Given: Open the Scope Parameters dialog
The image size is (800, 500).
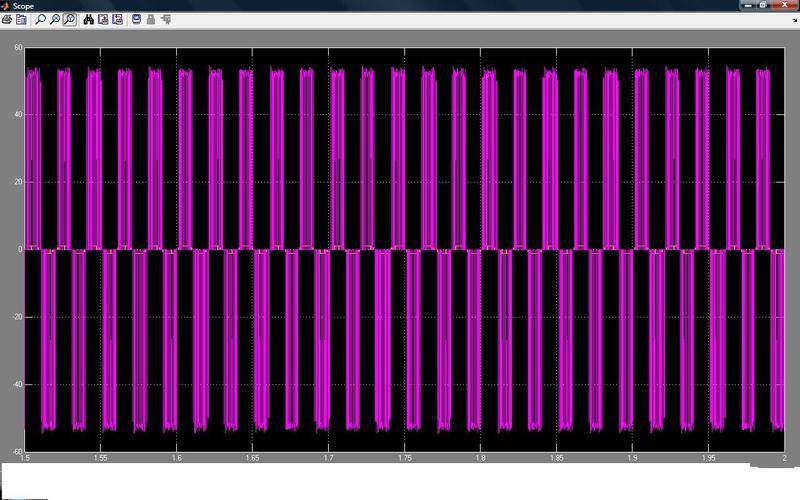Looking at the screenshot, I should pyautogui.click(x=21, y=19).
